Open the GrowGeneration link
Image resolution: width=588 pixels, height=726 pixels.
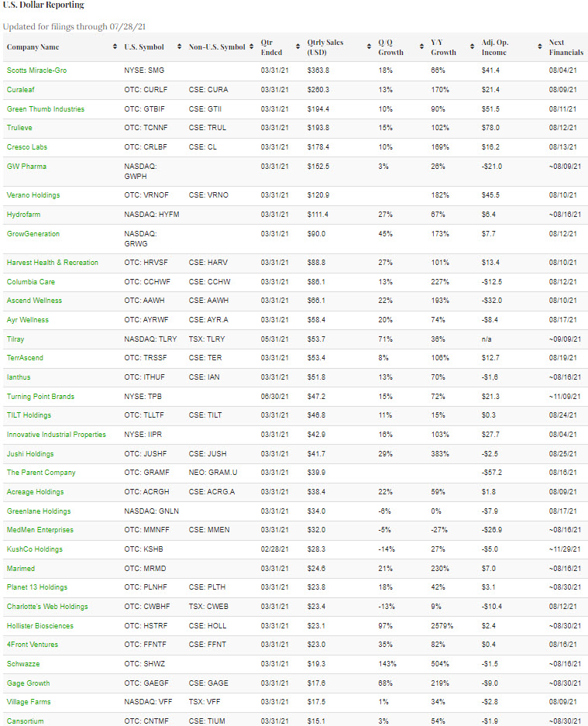click(x=33, y=234)
